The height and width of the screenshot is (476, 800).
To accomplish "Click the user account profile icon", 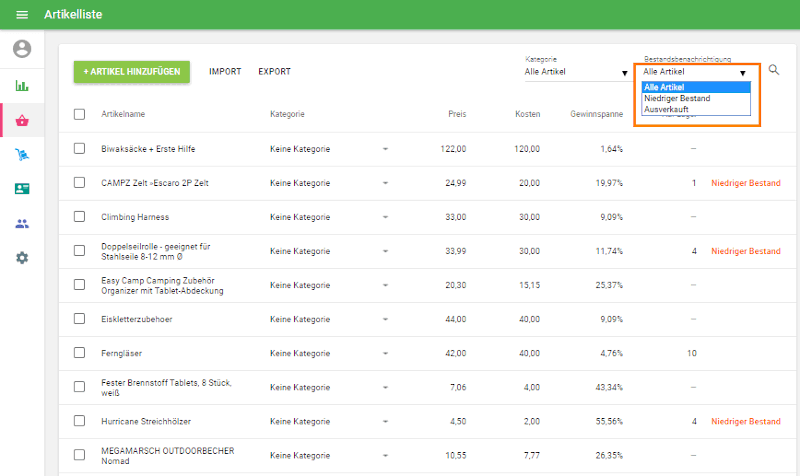I will (x=22, y=49).
